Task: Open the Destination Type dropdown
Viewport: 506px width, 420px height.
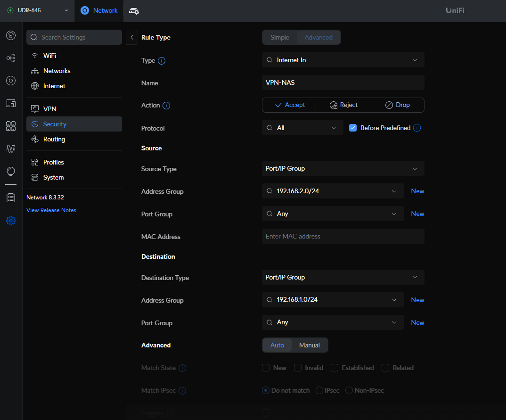Action: (343, 277)
